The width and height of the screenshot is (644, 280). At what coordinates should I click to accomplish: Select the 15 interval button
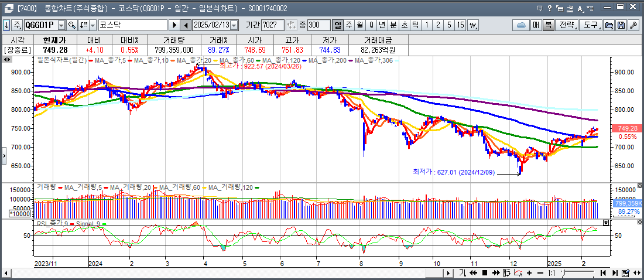click(460, 25)
